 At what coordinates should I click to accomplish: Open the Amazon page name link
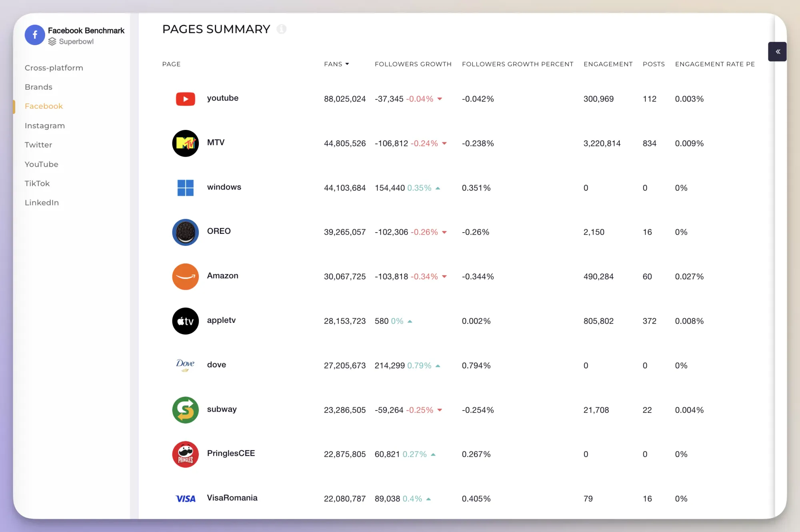coord(222,276)
